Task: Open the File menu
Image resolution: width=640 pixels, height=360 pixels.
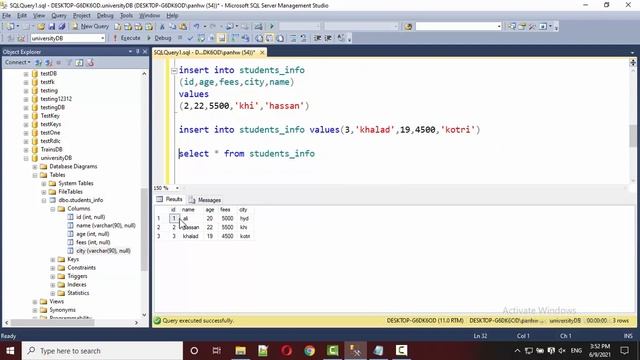Action: pos(7,16)
